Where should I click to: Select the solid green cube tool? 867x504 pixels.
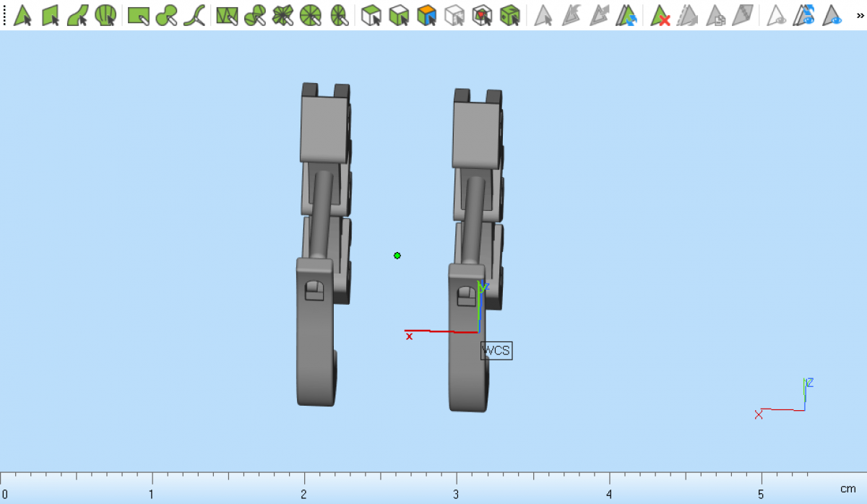point(510,15)
